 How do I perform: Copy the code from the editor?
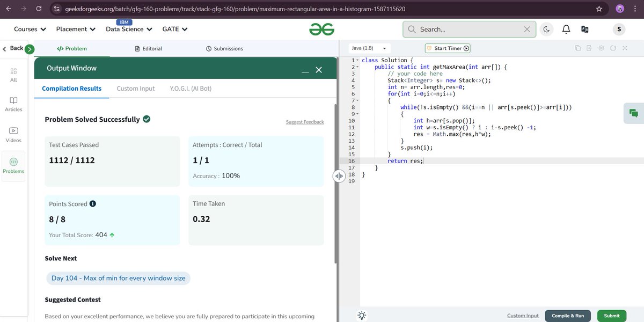[577, 48]
